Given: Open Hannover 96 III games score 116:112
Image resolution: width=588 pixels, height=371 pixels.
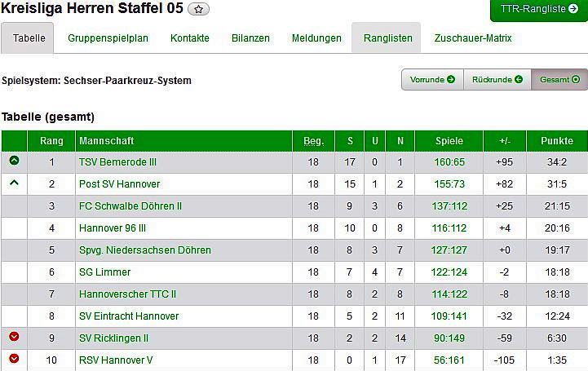Looking at the screenshot, I should click(x=449, y=228).
